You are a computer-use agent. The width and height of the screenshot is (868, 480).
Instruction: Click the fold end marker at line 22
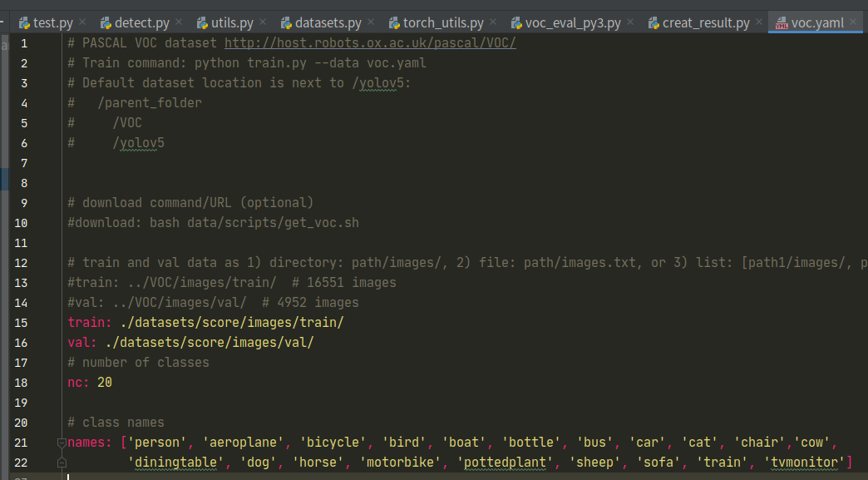pyautogui.click(x=62, y=463)
